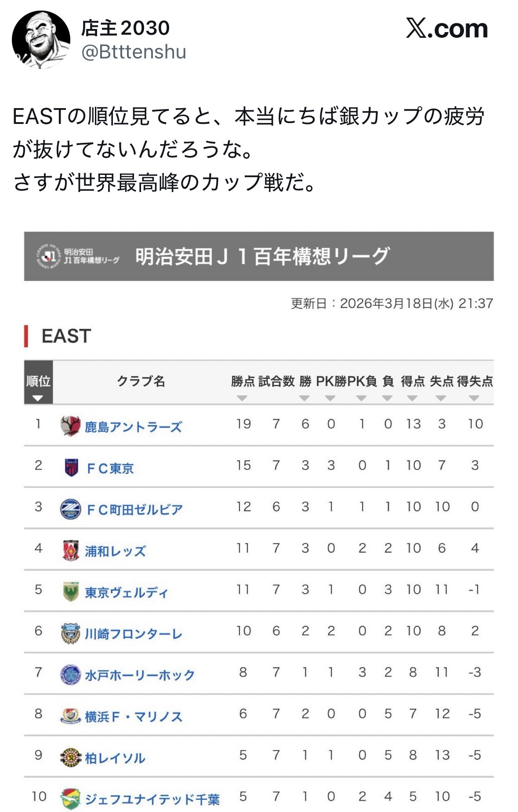Open the ジェフユナイテッド千葉 club link

(x=152, y=798)
